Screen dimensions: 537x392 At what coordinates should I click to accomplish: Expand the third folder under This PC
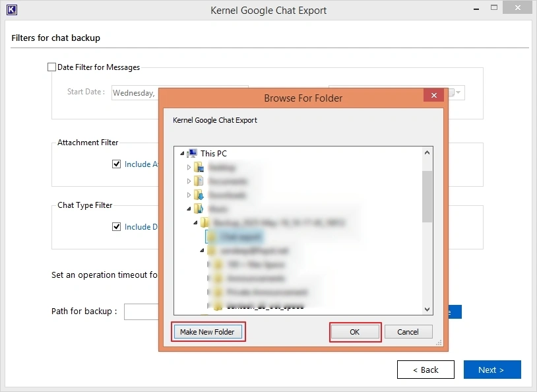pyautogui.click(x=189, y=195)
